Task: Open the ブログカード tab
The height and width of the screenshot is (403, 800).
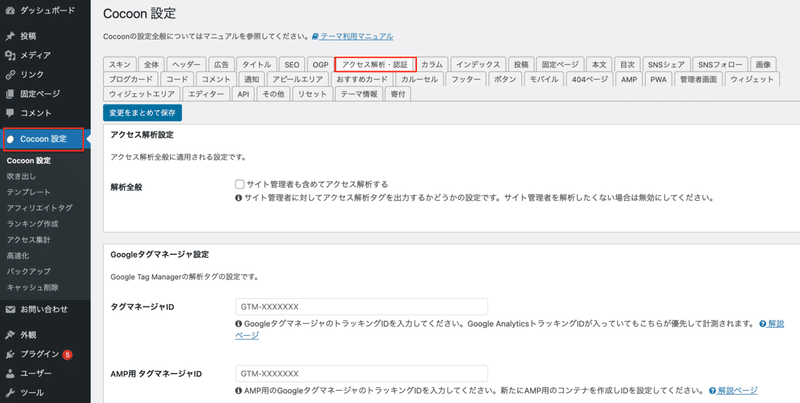Action: point(131,80)
